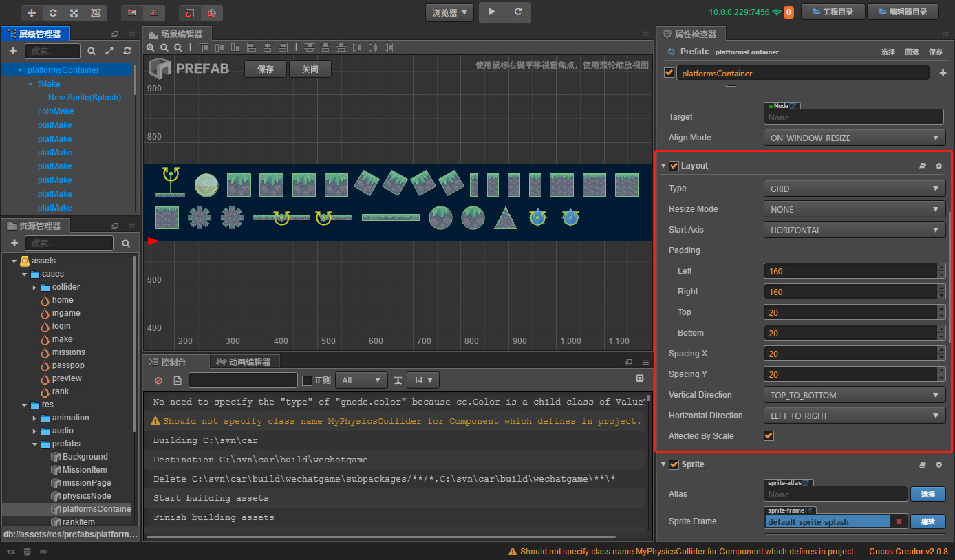Click the zoom-in icon in 场景编辑器

[151, 48]
